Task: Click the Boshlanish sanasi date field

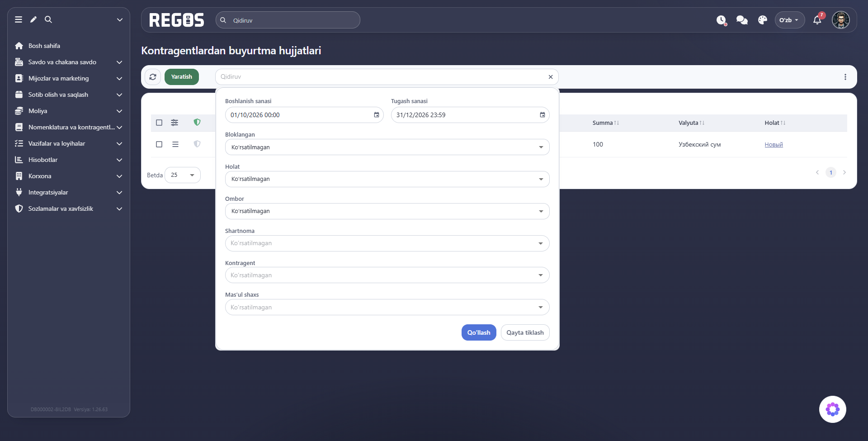Action: pyautogui.click(x=304, y=115)
